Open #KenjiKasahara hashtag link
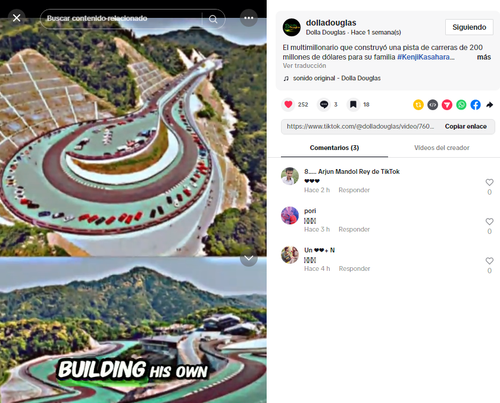 tap(425, 57)
